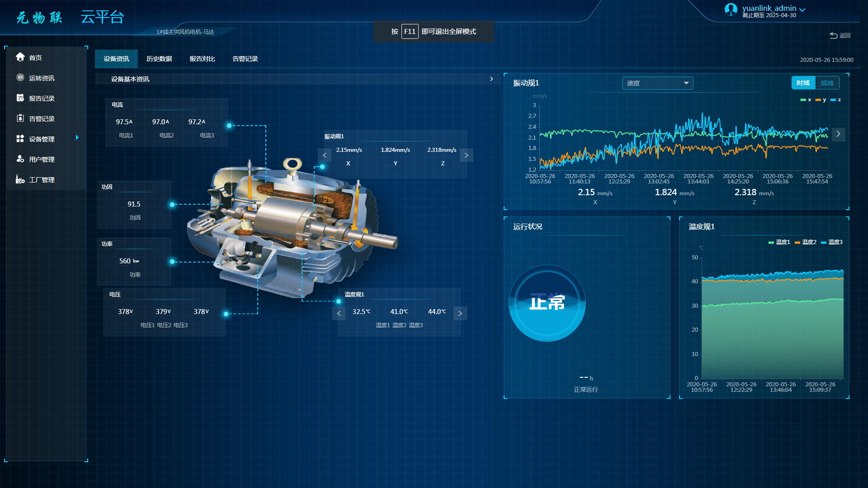Click the 正常 running status circle
Viewport: 868px width, 488px height.
547,303
